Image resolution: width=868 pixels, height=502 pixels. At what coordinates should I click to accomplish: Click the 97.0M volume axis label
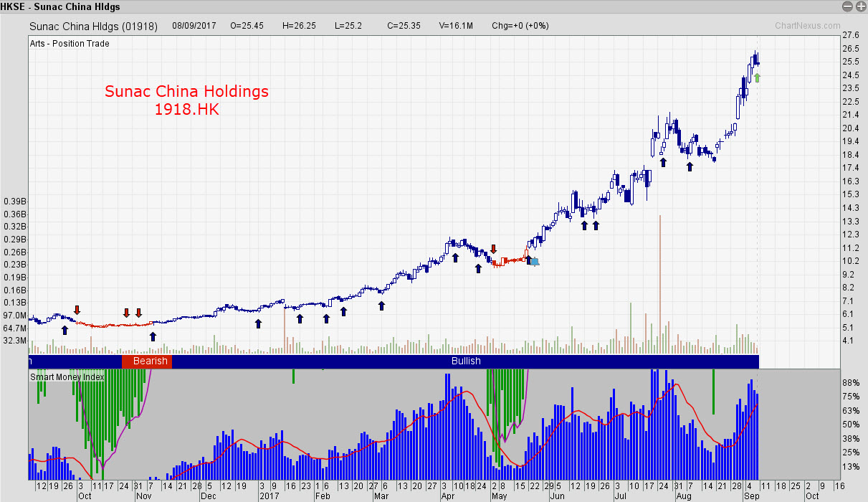14,316
